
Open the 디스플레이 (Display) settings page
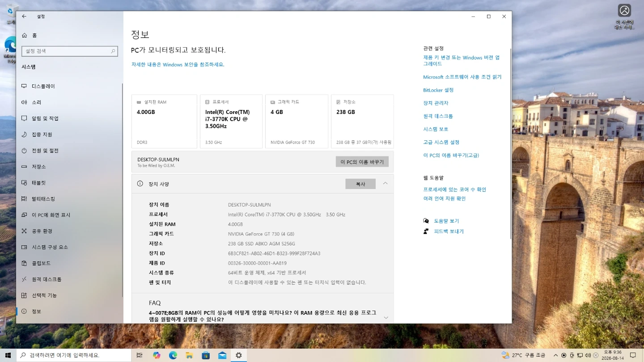(x=69, y=86)
